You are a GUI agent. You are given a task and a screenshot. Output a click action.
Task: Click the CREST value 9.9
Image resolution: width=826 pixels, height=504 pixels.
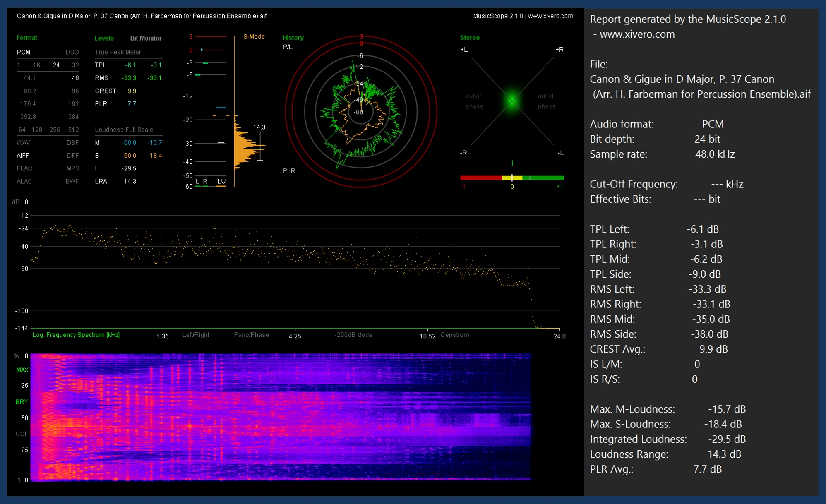pos(132,91)
